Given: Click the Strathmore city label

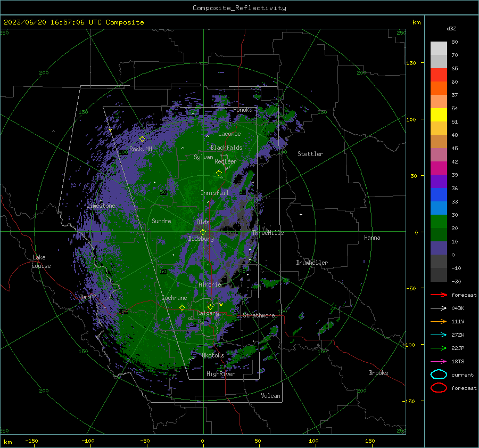Looking at the screenshot, I should pos(259,315).
